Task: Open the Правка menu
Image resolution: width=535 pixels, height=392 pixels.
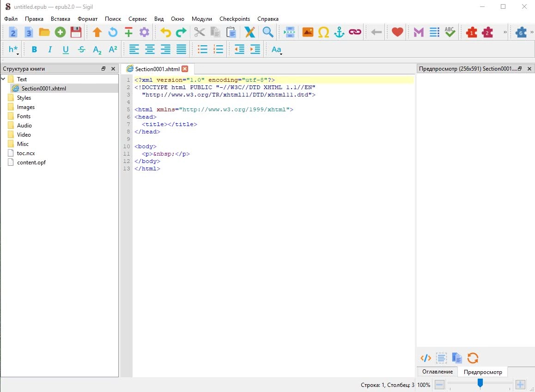Action: (x=34, y=19)
